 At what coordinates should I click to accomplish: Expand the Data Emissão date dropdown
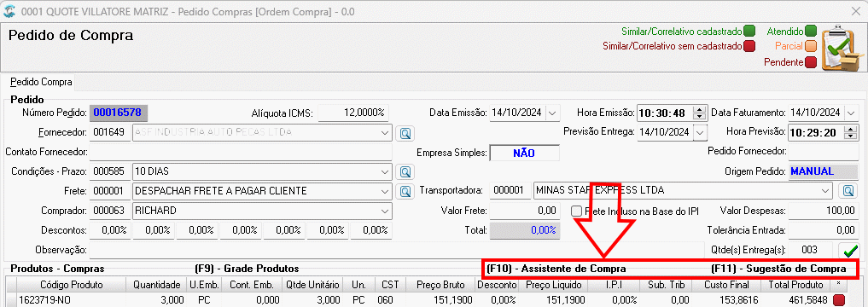coord(552,113)
